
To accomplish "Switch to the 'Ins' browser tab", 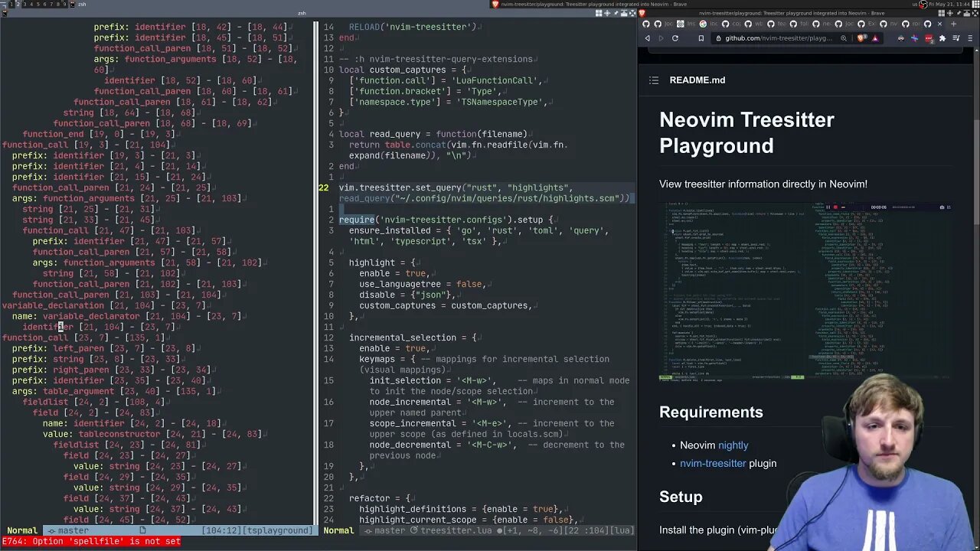I will pyautogui.click(x=685, y=24).
